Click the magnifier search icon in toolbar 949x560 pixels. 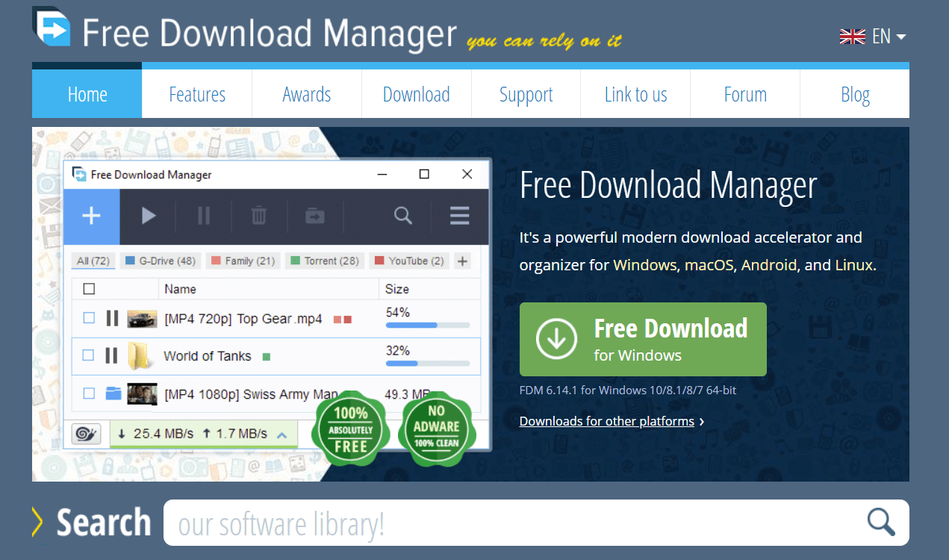pyautogui.click(x=403, y=216)
